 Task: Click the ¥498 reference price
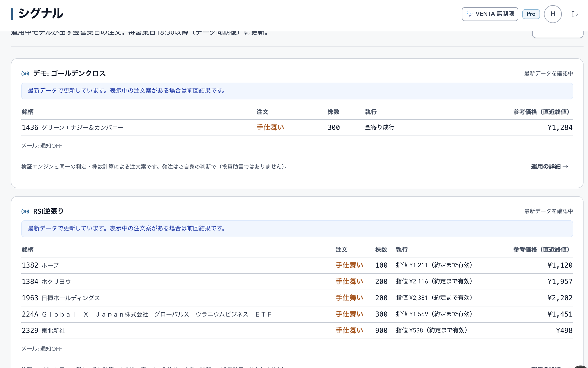click(564, 330)
